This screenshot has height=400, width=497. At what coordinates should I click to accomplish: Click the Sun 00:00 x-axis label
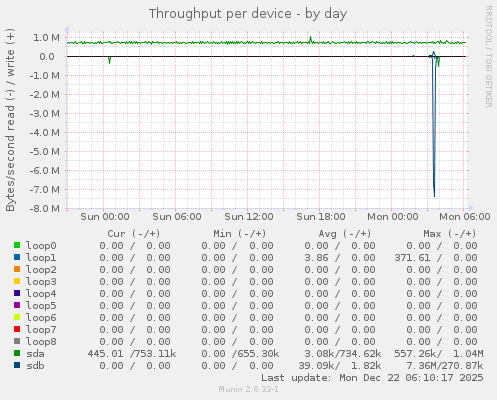click(x=105, y=217)
